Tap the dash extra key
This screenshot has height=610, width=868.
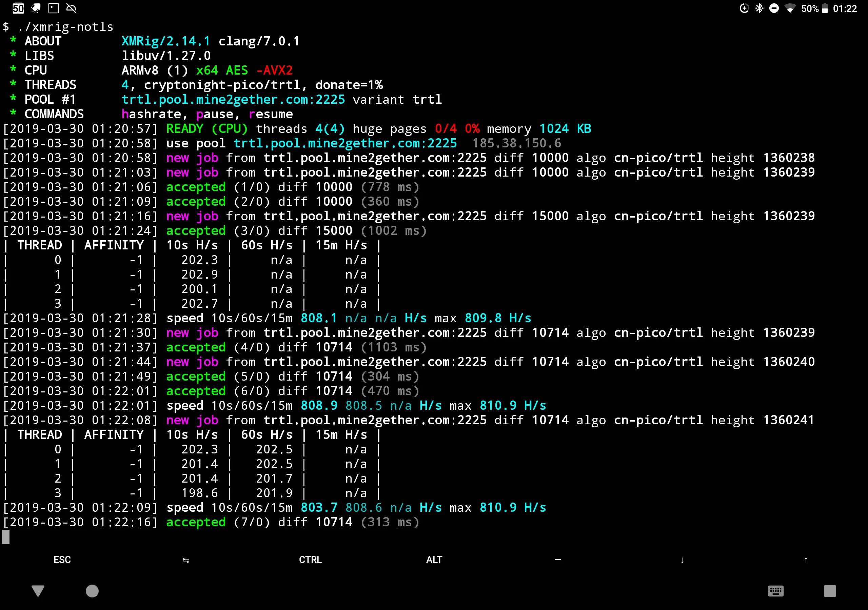point(558,560)
